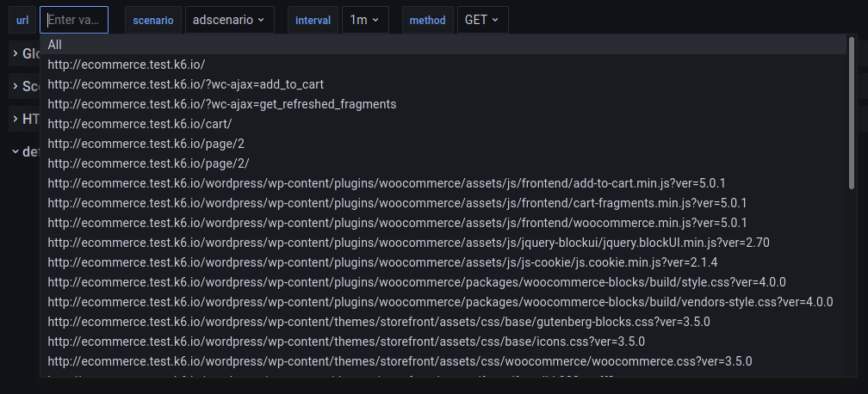Click the dropdown list vertical scrollbar
Viewport: 868px width, 394px height.
852,112
